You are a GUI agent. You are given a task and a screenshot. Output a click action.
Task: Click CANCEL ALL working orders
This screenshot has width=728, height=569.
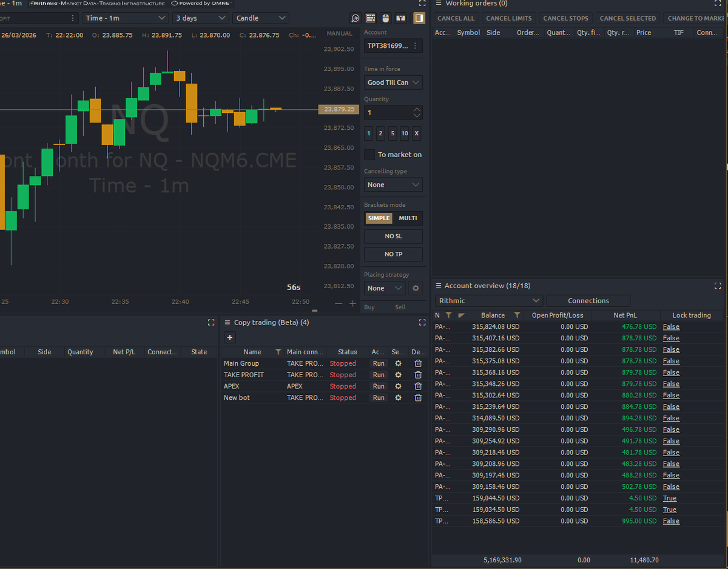coord(456,18)
